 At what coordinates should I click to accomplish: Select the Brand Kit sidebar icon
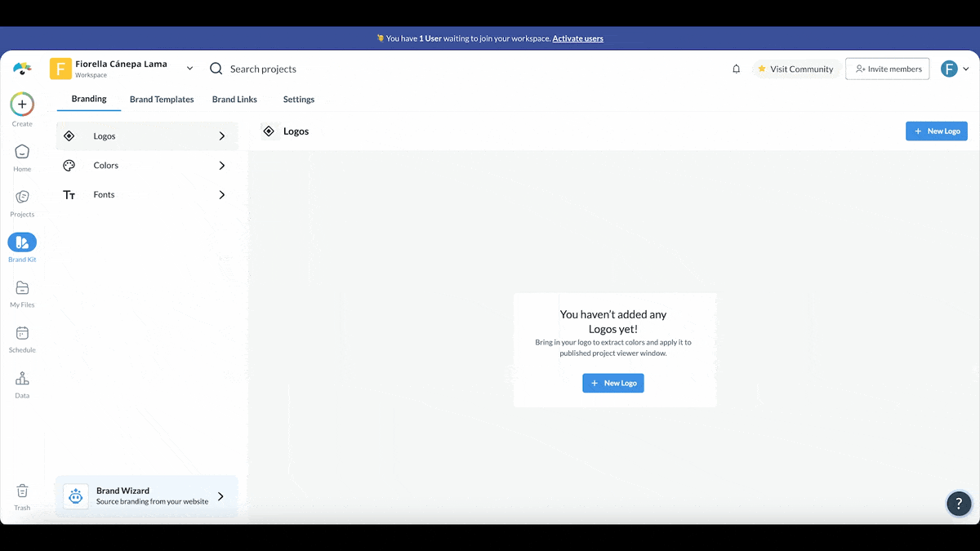(22, 242)
